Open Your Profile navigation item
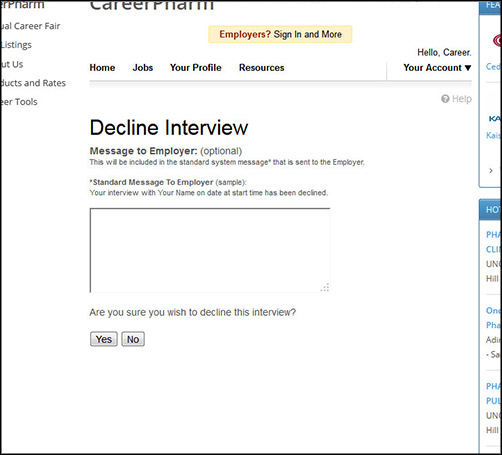The width and height of the screenshot is (502, 455). coord(196,68)
